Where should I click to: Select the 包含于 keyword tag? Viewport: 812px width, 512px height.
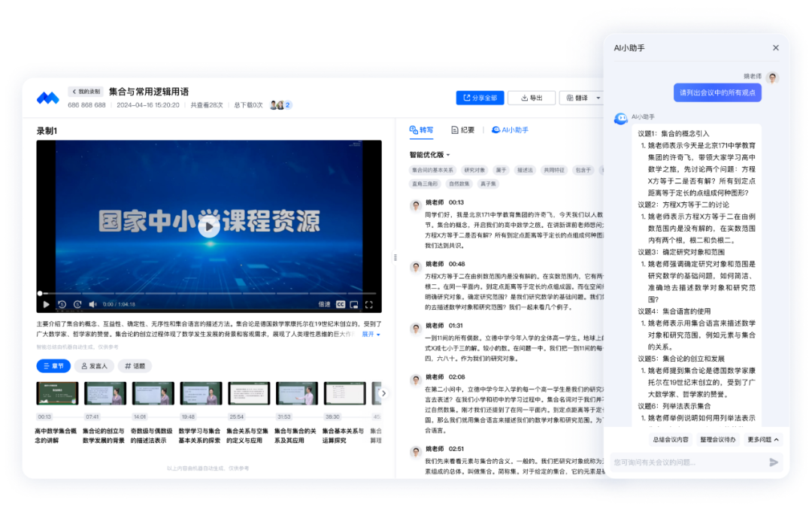click(583, 170)
